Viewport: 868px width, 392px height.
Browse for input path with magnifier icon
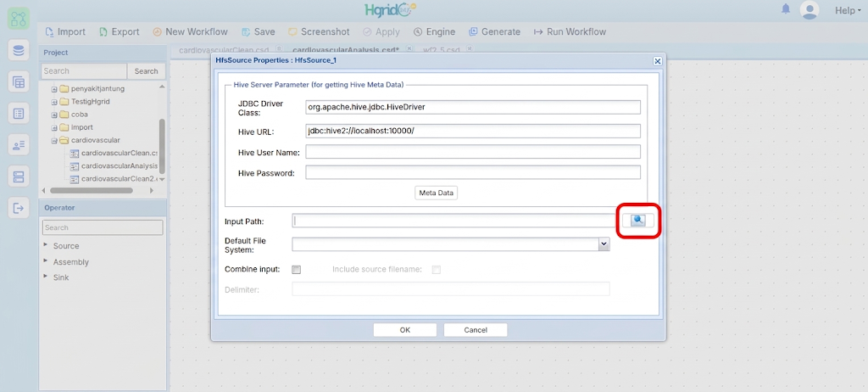[x=637, y=220]
